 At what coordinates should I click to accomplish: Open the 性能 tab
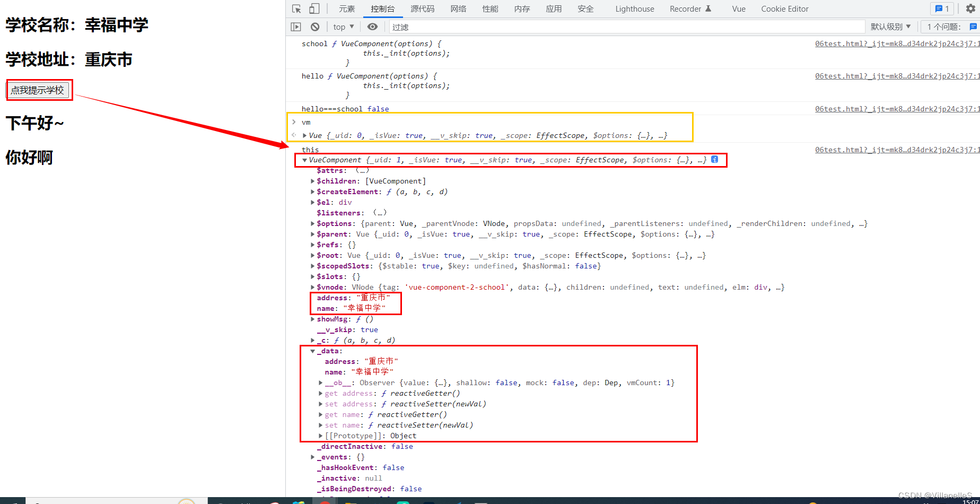(491, 9)
